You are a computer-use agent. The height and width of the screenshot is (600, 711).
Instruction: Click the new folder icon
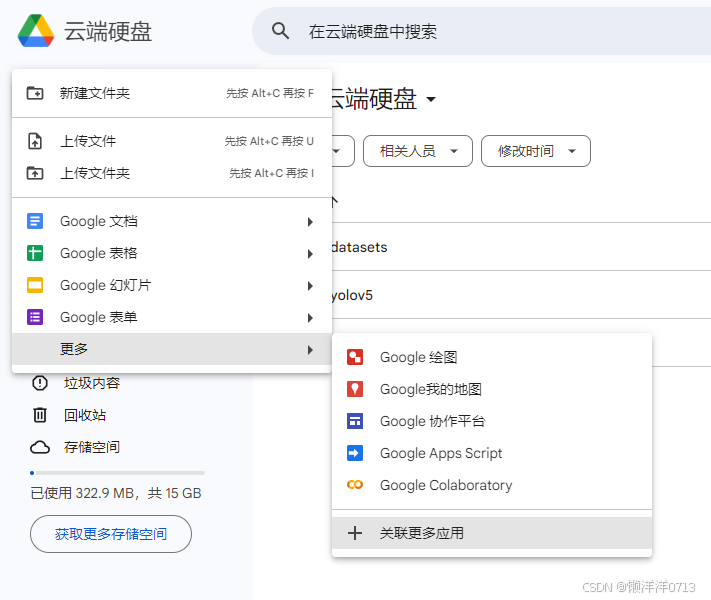pos(35,93)
